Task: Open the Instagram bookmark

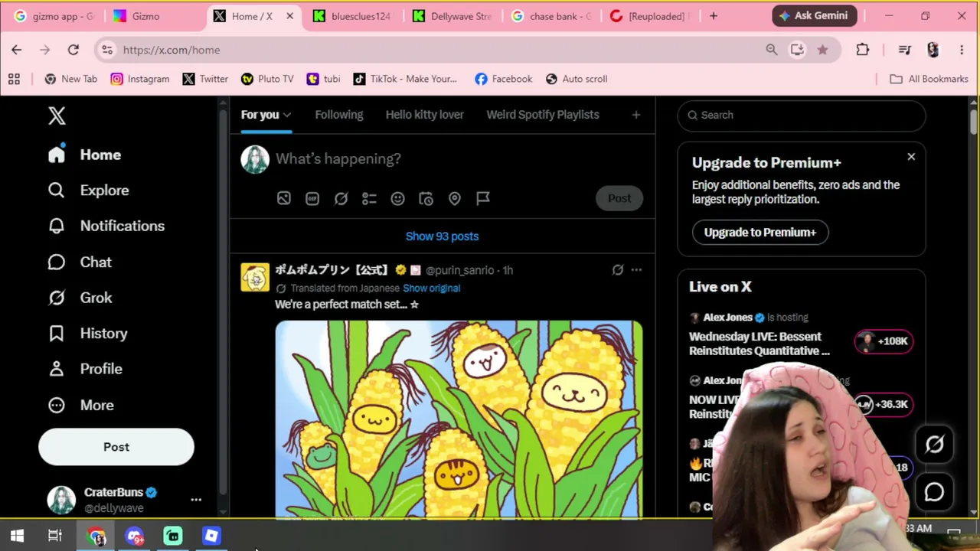Action: 139,79
